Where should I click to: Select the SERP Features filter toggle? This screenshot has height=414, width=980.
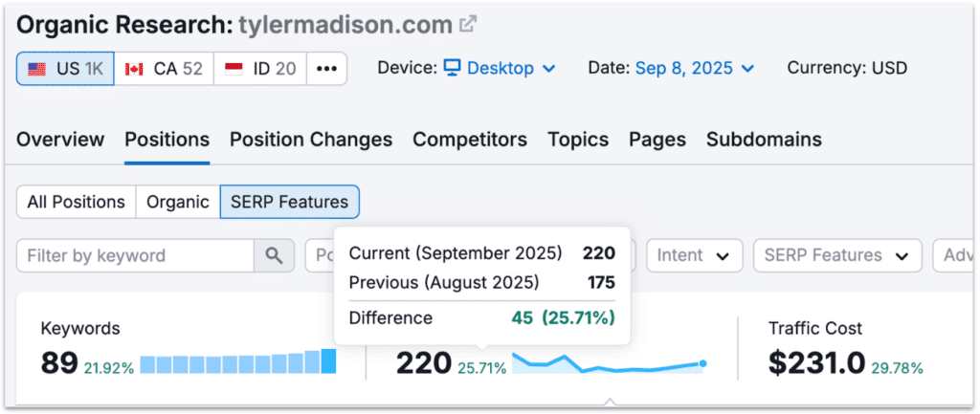pyautogui.click(x=290, y=202)
